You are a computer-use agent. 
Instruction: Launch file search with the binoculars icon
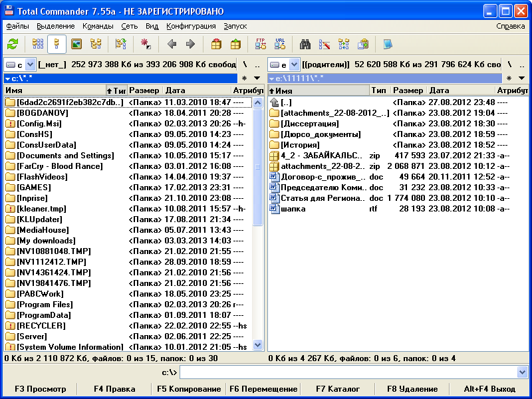click(305, 44)
